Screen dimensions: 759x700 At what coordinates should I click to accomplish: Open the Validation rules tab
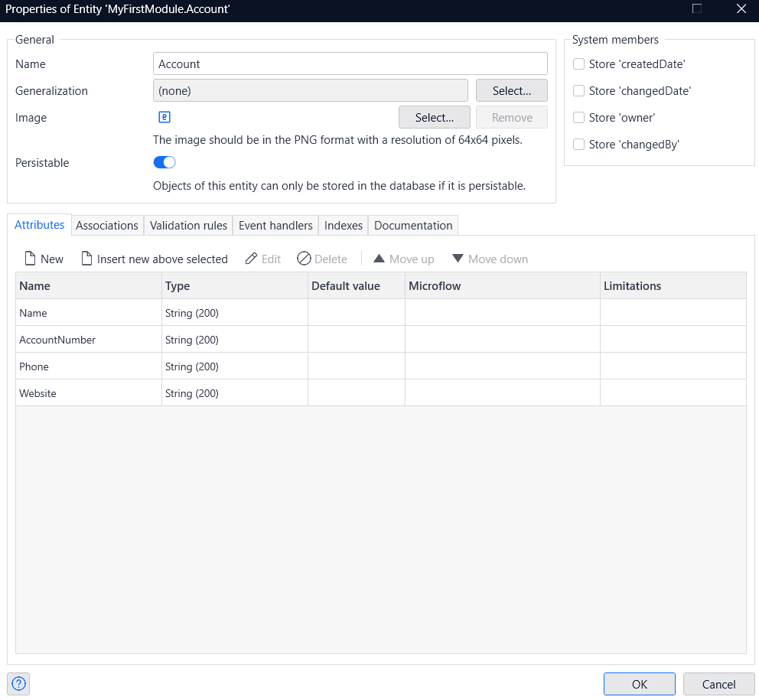click(188, 226)
